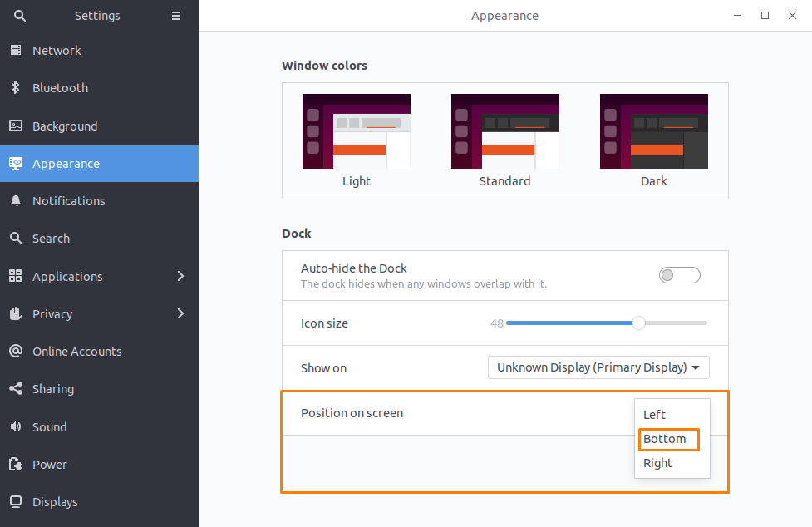Click the search icon in Settings header
This screenshot has height=527, width=812.
20,16
